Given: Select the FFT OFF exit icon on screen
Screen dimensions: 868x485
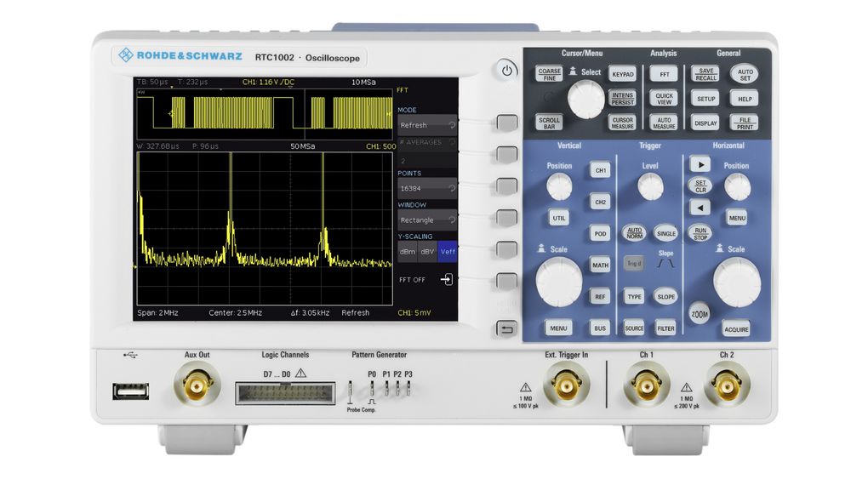Looking at the screenshot, I should click(x=446, y=280).
